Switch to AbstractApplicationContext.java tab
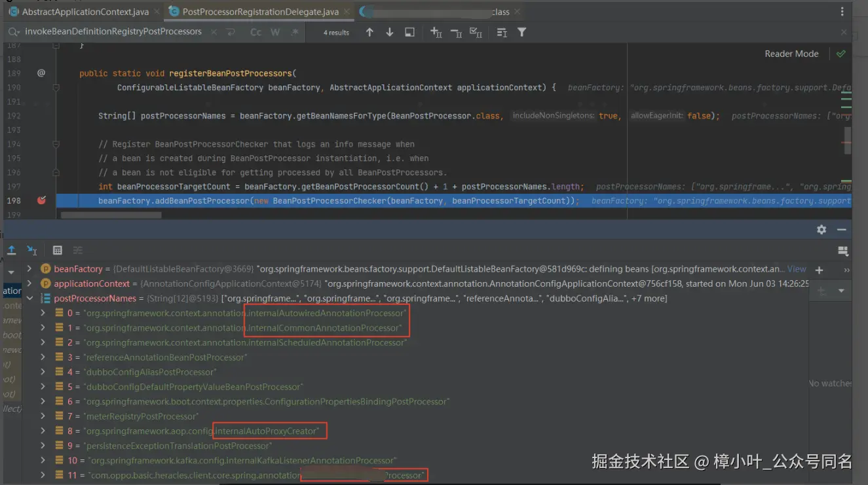The height and width of the screenshot is (485, 868). [85, 12]
